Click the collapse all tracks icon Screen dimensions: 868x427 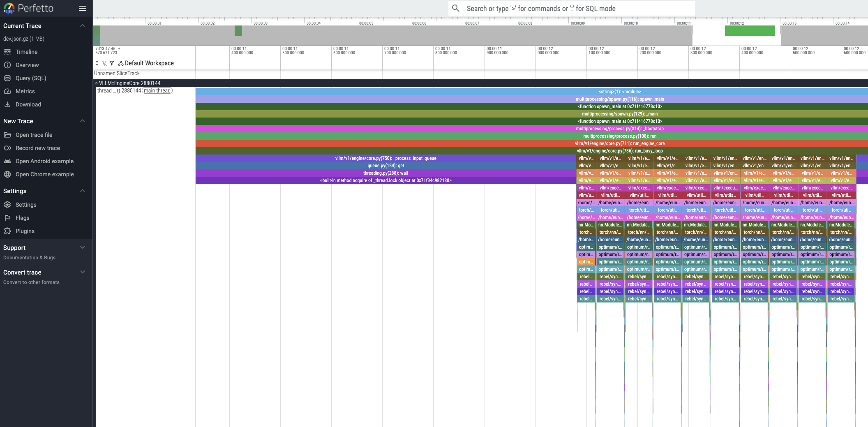pos(97,63)
